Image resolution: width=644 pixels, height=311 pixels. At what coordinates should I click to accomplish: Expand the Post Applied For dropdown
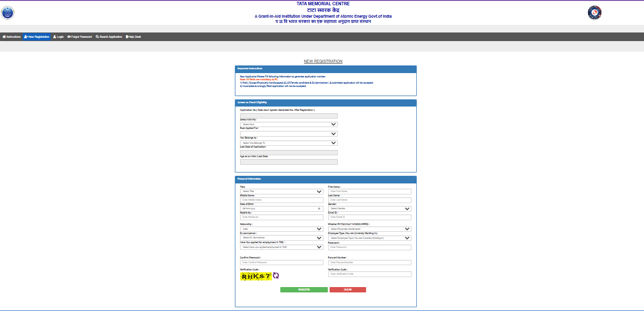(x=289, y=133)
